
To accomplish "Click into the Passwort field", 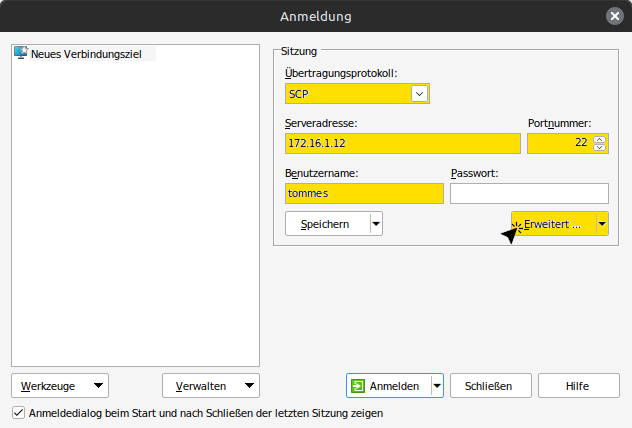I will click(529, 194).
